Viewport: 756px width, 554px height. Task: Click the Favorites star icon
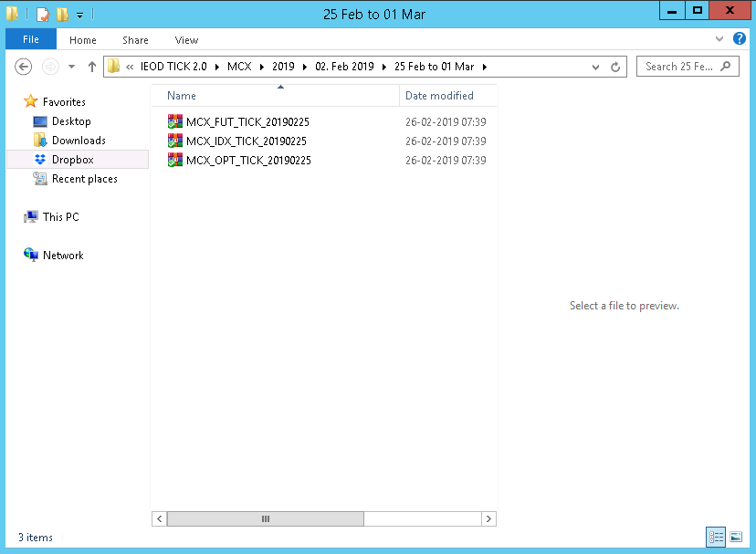tap(31, 101)
